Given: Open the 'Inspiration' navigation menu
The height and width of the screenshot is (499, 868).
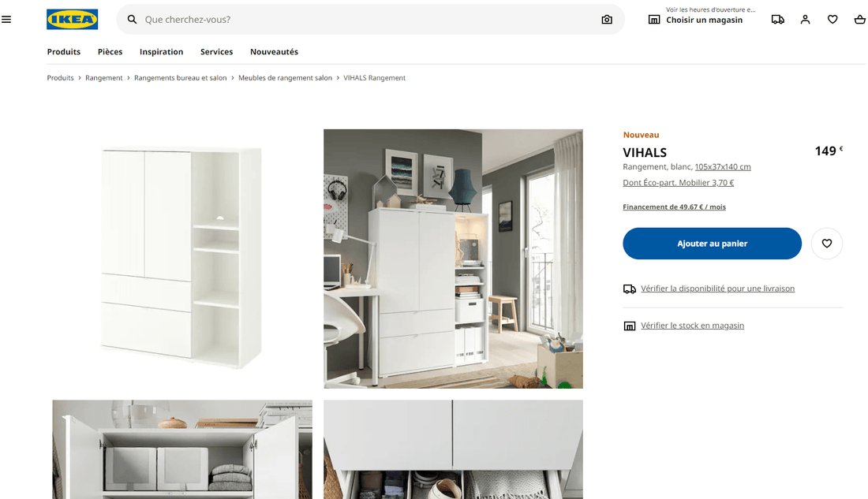Looking at the screenshot, I should (161, 51).
